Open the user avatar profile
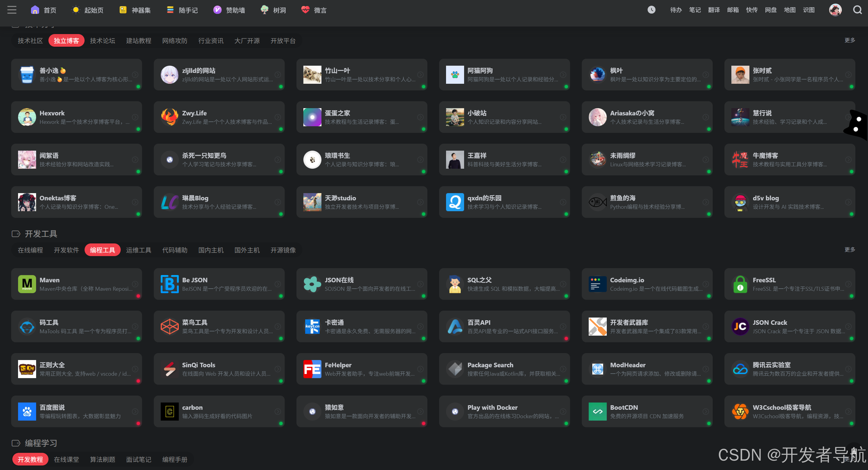 pyautogui.click(x=835, y=10)
